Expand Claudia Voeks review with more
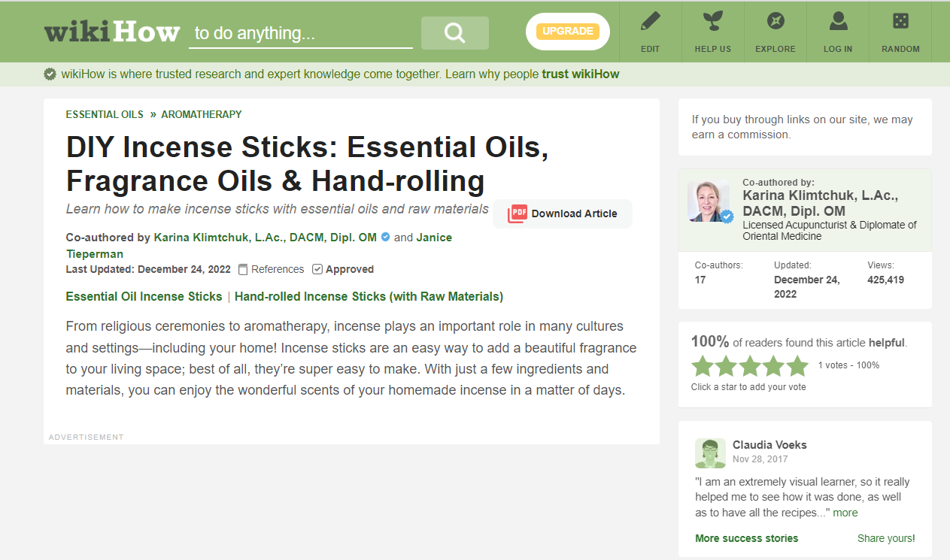Image resolution: width=950 pixels, height=560 pixels. pyautogui.click(x=845, y=513)
